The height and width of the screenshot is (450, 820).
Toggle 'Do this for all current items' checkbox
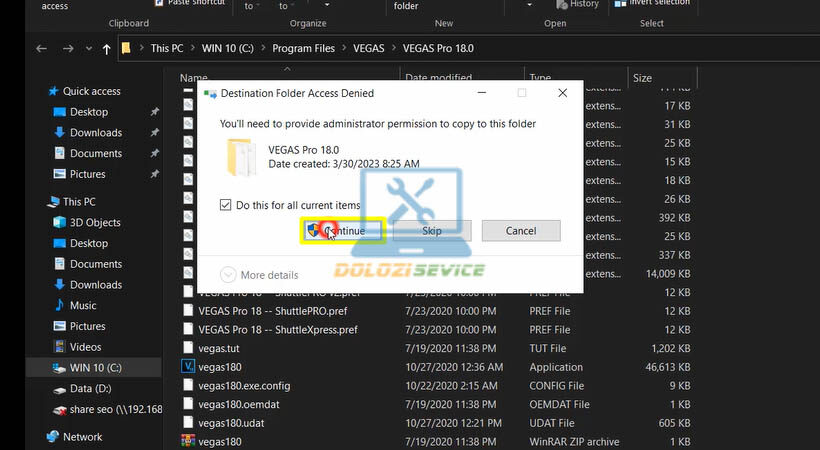pos(225,205)
